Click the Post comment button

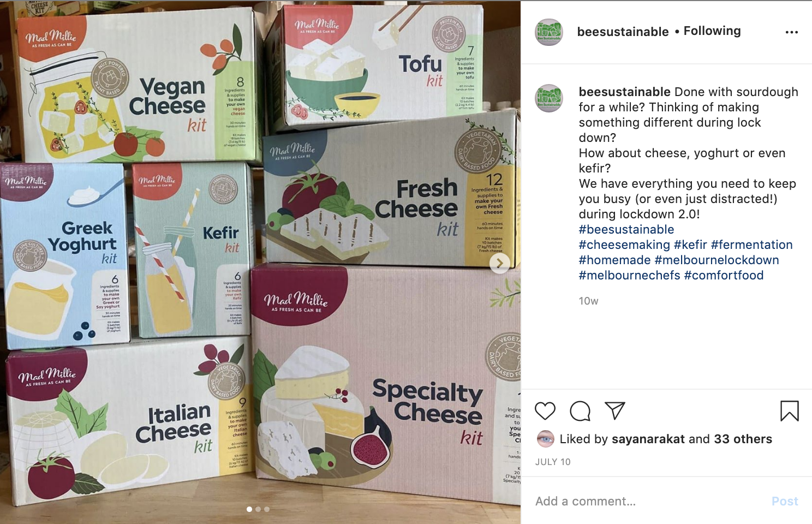[x=785, y=501]
